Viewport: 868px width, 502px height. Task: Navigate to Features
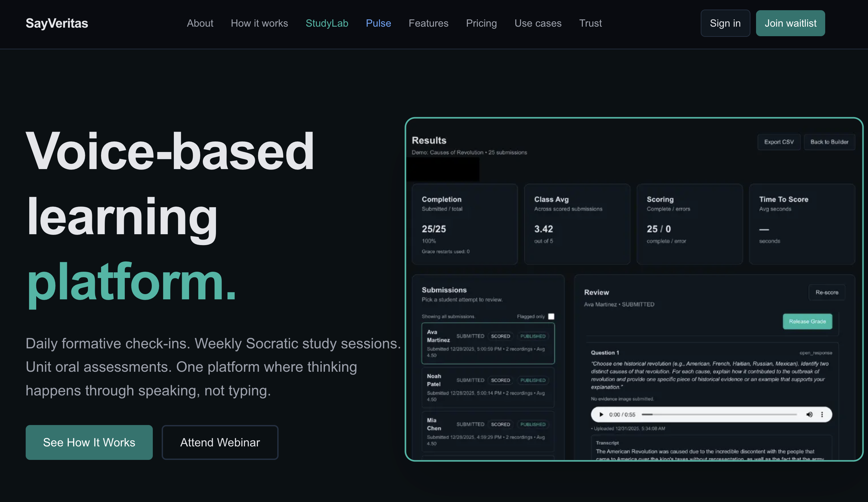[428, 23]
